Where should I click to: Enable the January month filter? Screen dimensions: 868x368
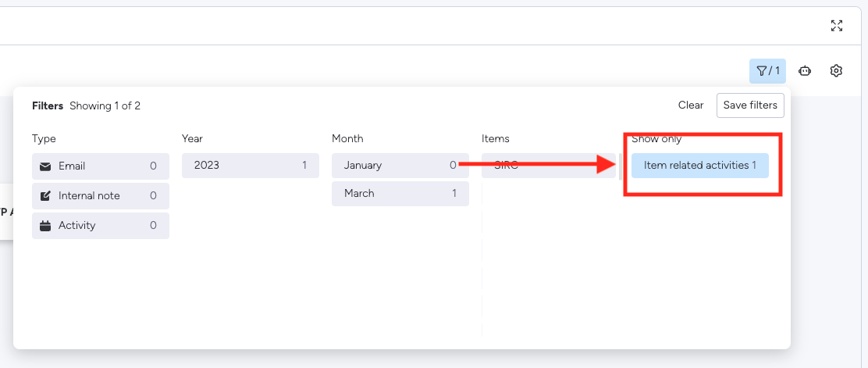coord(400,166)
